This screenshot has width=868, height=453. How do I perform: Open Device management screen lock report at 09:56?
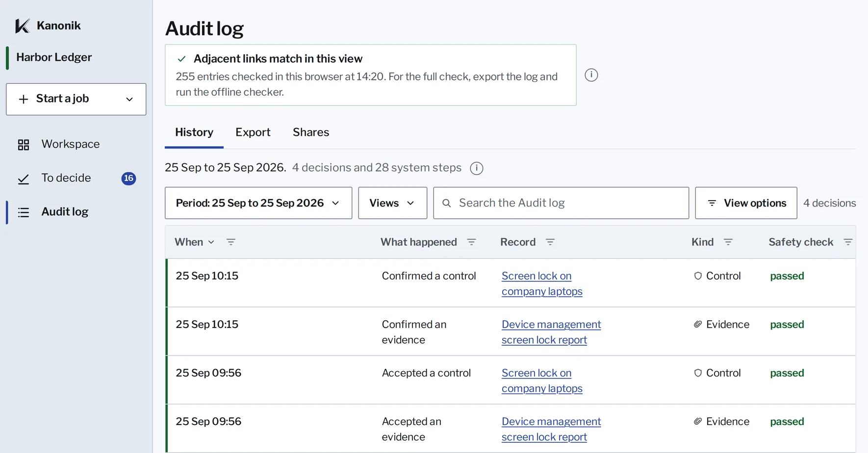(x=551, y=429)
